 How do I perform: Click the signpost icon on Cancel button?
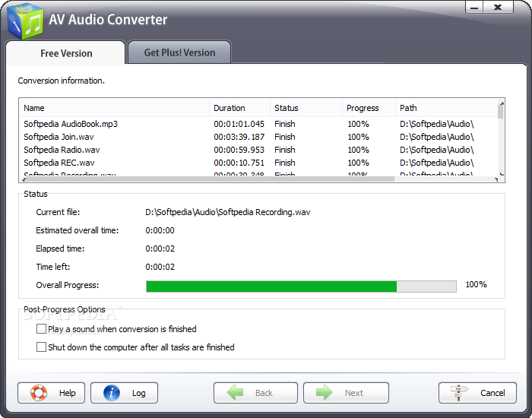point(459,393)
